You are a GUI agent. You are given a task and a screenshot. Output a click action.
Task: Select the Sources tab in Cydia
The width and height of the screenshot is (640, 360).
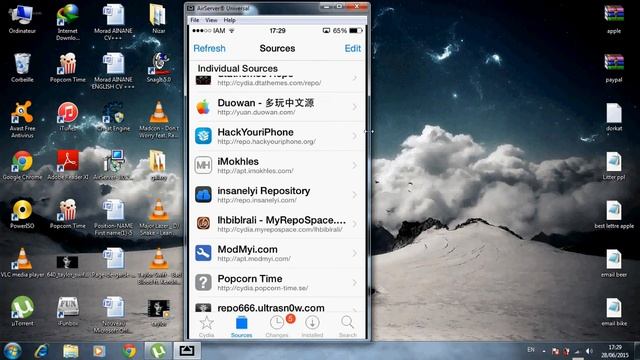[x=242, y=326]
